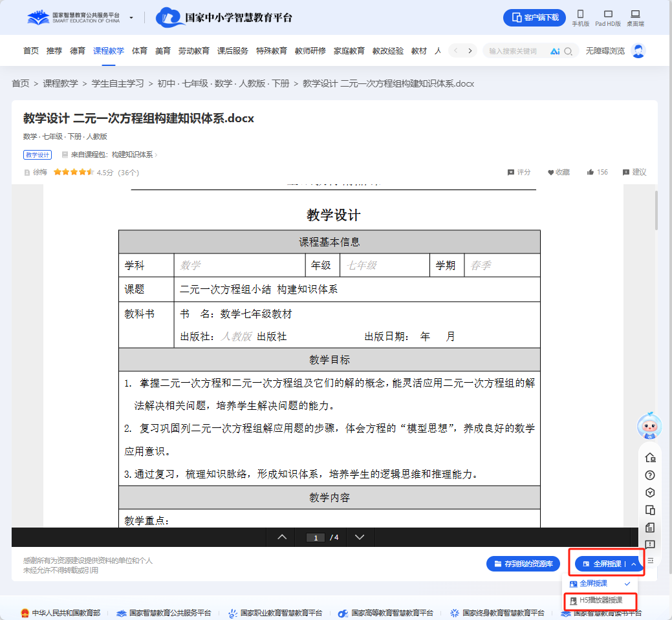Click the multi-device icon in right sidebar
The width and height of the screenshot is (672, 620).
point(649,509)
